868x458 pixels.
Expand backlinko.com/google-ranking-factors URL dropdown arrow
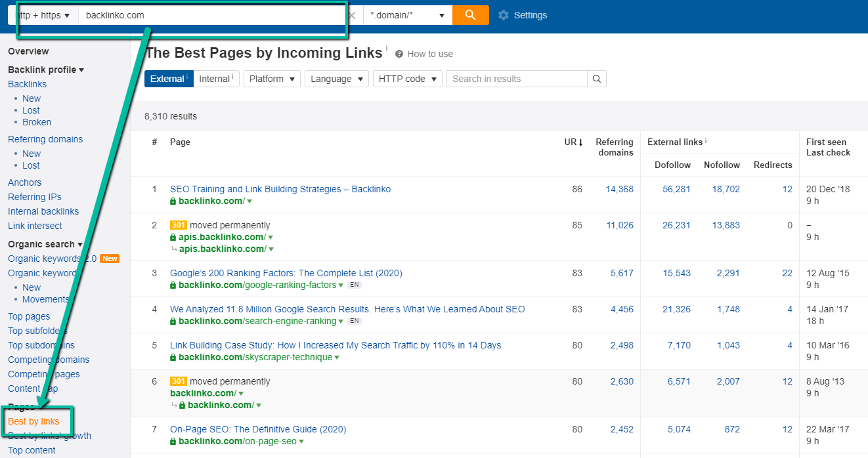(x=341, y=285)
